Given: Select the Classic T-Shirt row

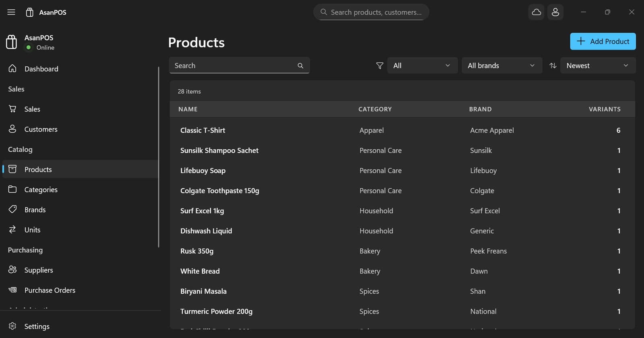Looking at the screenshot, I should [402, 130].
